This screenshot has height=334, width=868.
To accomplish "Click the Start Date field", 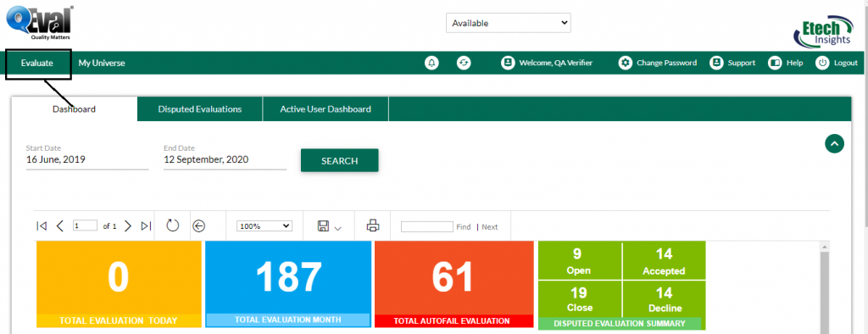I will 87,160.
